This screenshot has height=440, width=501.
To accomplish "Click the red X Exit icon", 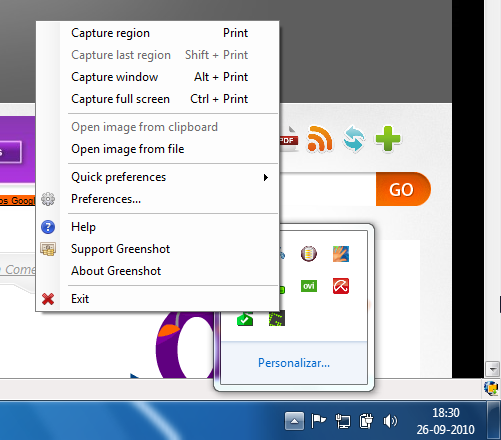I will pos(48,299).
